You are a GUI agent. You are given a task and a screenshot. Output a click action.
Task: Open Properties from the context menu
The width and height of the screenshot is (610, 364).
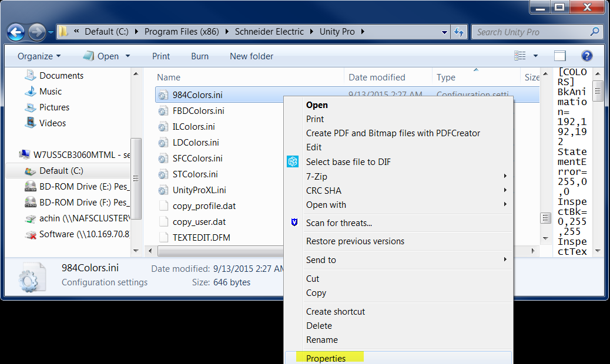pos(399,358)
